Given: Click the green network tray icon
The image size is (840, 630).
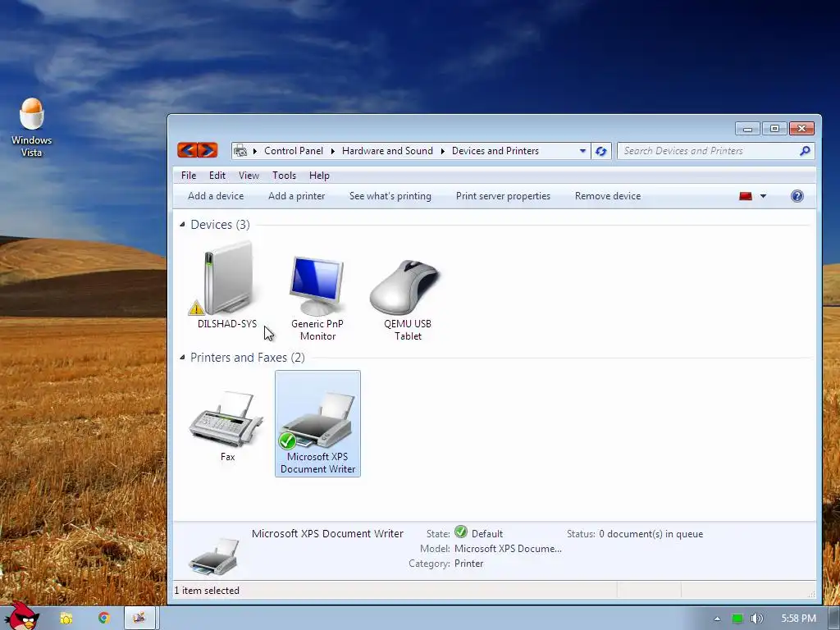Looking at the screenshot, I should pyautogui.click(x=737, y=619).
